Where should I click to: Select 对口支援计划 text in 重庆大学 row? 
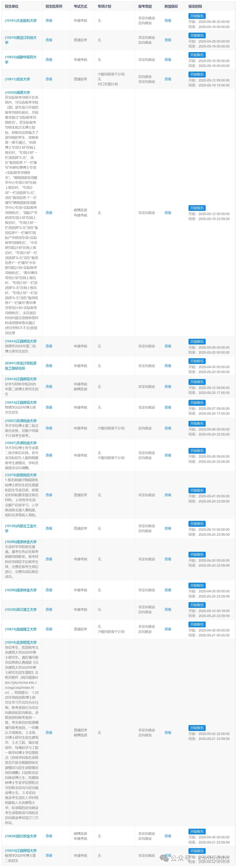(108, 84)
